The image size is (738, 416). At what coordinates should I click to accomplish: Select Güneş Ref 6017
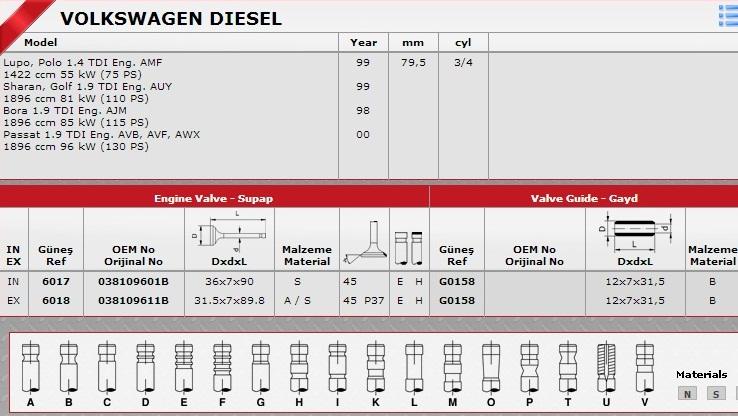(x=56, y=281)
